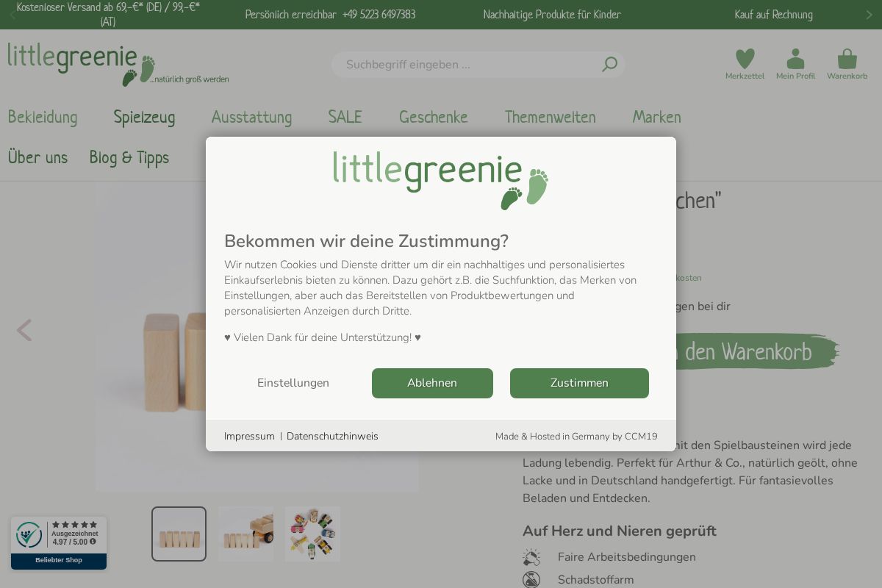
Task: Click the top banner previous arrow
Action: pos(12,15)
